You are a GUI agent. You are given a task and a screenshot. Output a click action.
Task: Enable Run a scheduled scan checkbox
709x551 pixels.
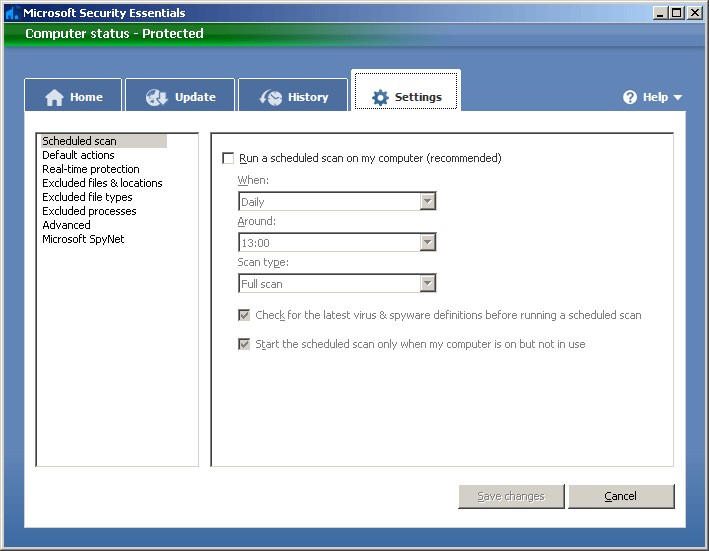(228, 158)
